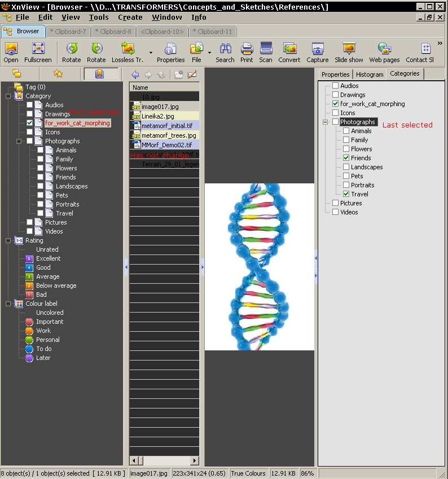Click the edit pencil icon

click(x=192, y=74)
